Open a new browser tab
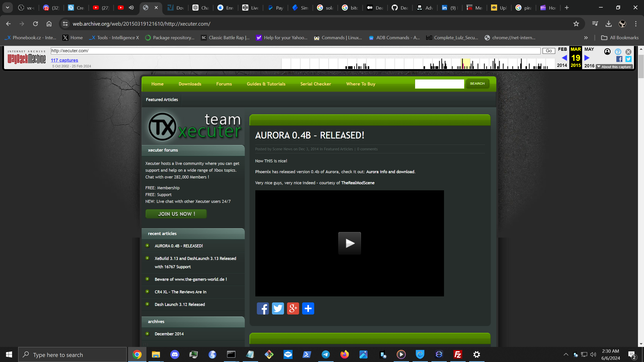 point(567,8)
